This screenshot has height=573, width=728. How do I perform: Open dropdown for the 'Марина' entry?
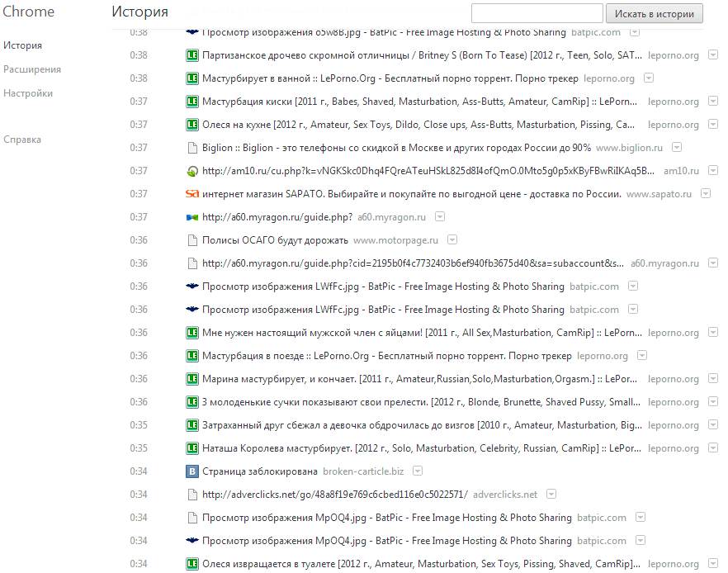pos(712,378)
